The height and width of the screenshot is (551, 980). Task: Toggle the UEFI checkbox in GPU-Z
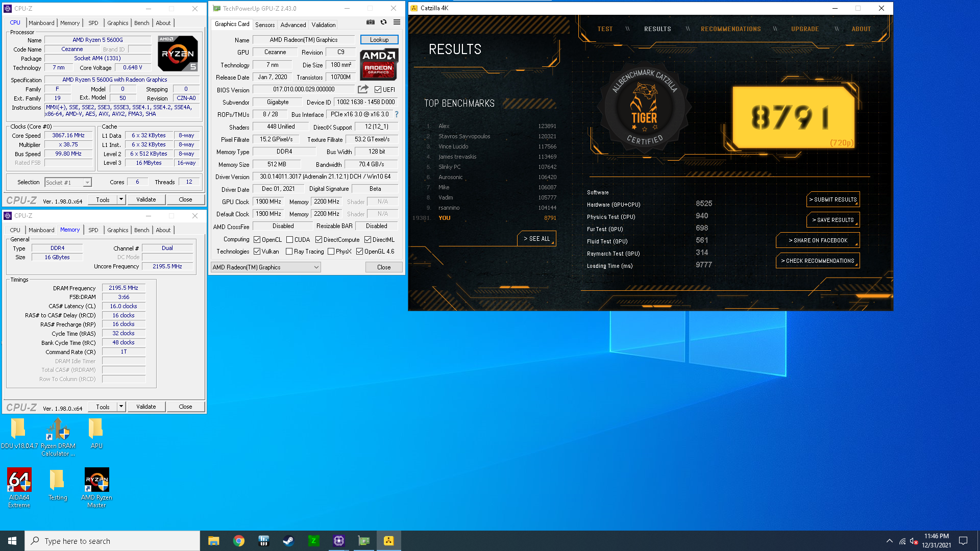click(x=378, y=90)
